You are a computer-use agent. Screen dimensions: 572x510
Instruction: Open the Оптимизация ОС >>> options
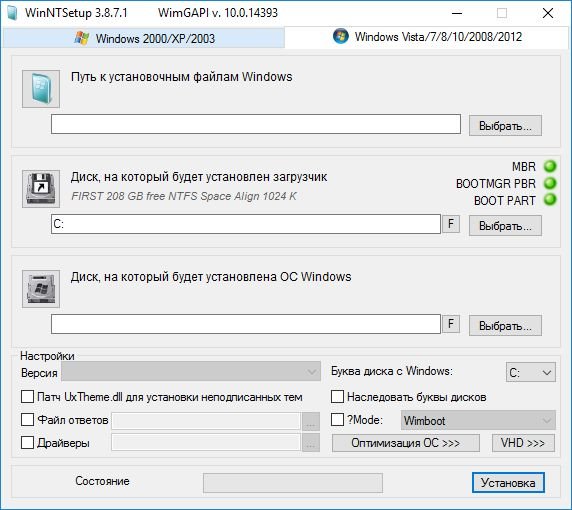click(x=406, y=443)
